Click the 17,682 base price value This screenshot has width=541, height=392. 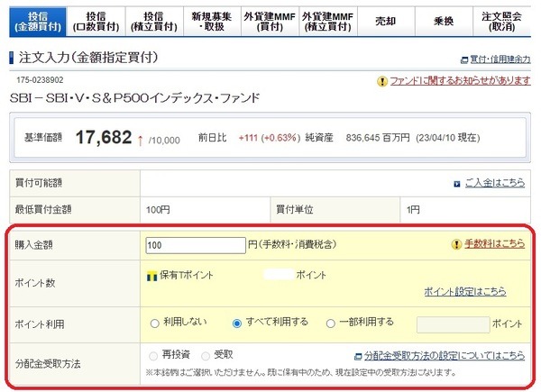[104, 137]
